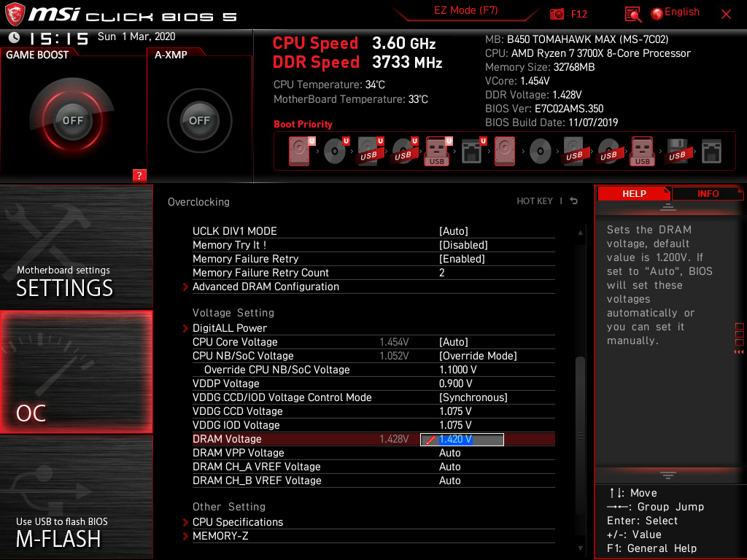Open the Motherboard SETTINGS section
The image size is (747, 560).
click(76, 246)
